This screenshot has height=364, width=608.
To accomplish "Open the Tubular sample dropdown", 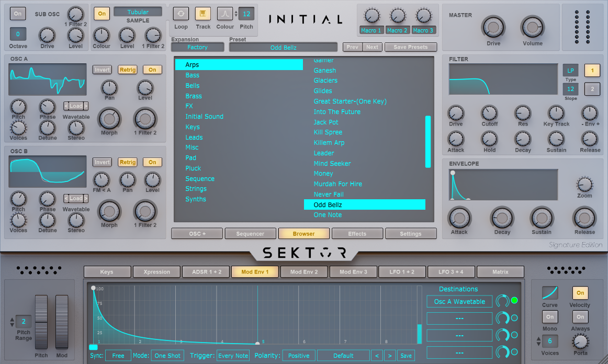I will [138, 12].
